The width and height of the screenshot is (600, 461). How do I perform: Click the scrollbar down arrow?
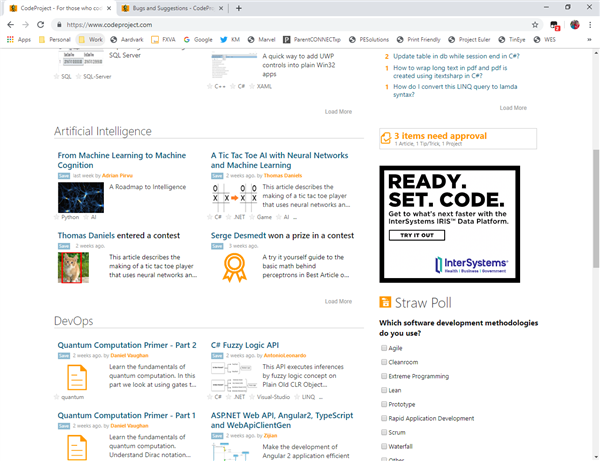pos(596,457)
